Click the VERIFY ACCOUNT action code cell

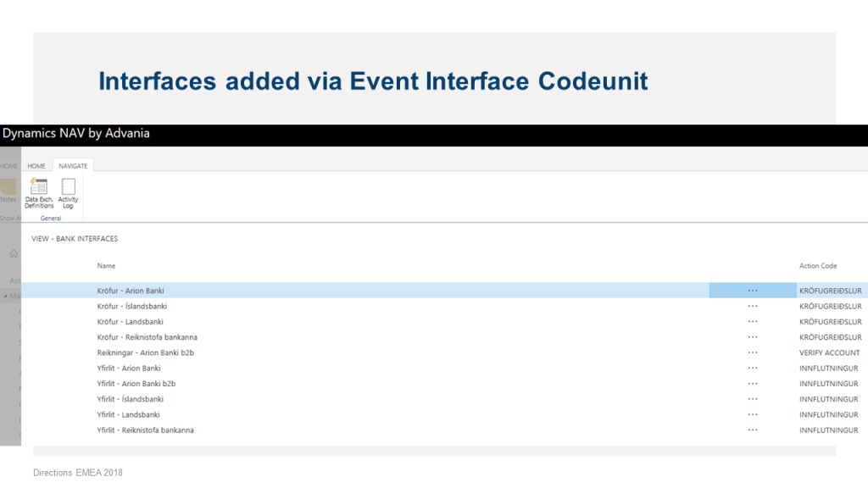tap(829, 352)
